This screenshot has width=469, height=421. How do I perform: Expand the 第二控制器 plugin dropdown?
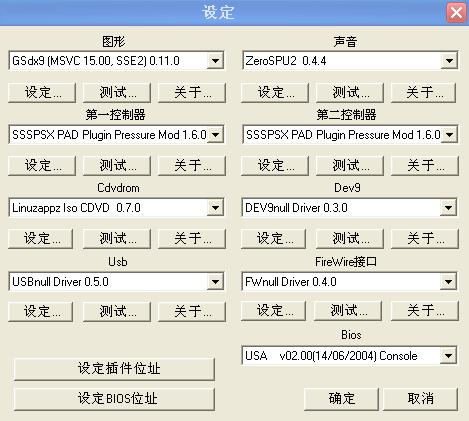(350, 135)
